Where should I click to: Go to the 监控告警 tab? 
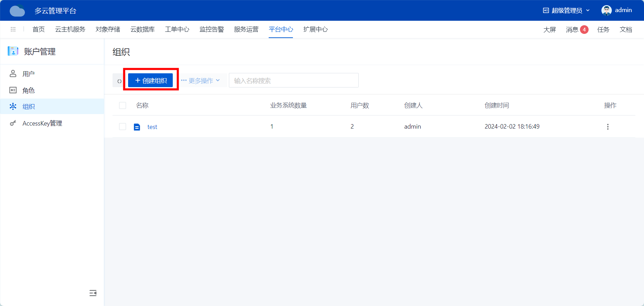tap(212, 29)
